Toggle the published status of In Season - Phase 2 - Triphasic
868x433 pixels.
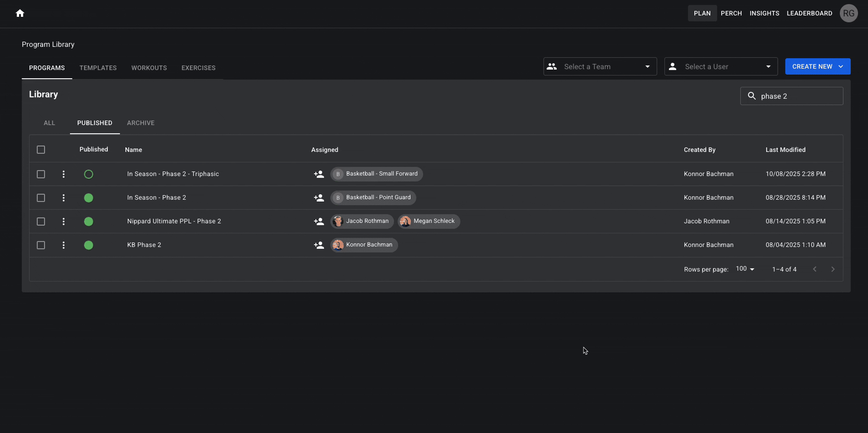(89, 174)
